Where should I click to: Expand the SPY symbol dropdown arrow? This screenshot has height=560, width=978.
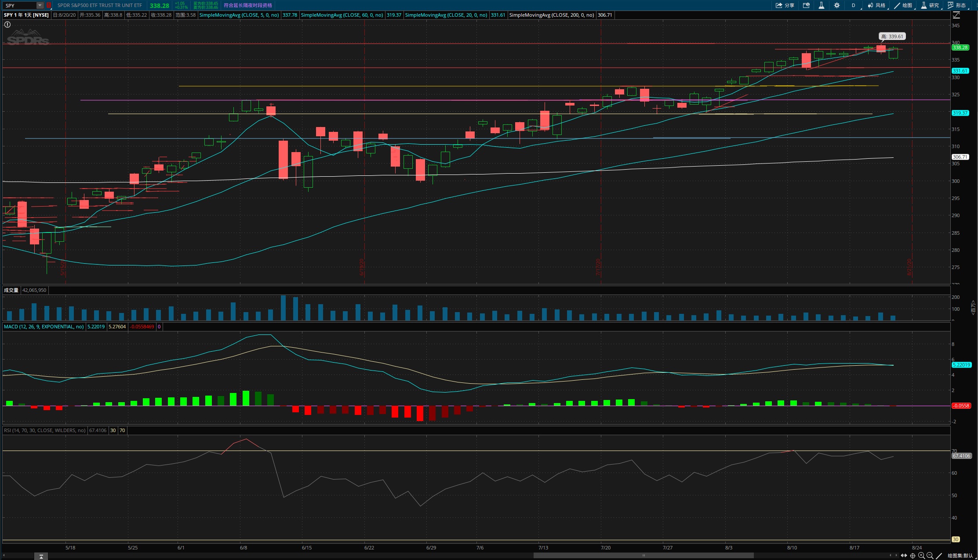coord(40,5)
